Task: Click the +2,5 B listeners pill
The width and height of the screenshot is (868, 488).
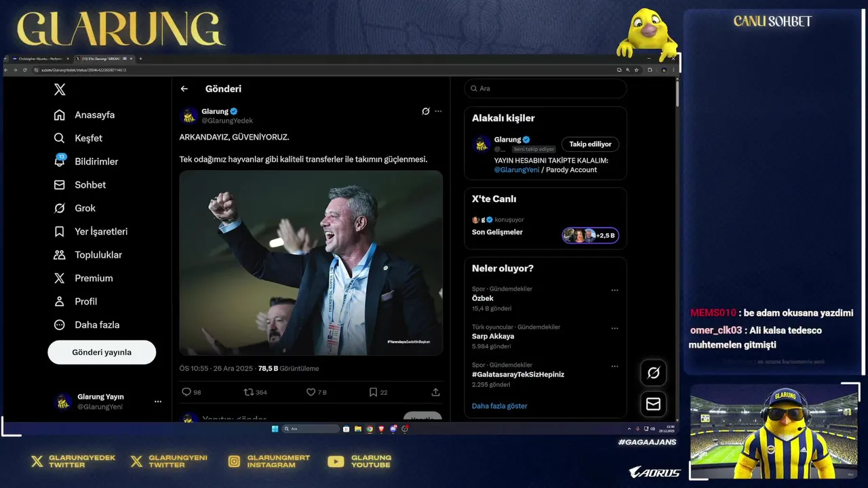Action: [590, 236]
